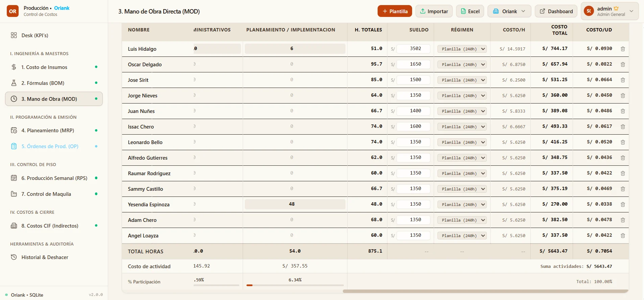644x300 pixels.
Task: Trash the Raumar Rodriguez row
Action: click(x=623, y=173)
